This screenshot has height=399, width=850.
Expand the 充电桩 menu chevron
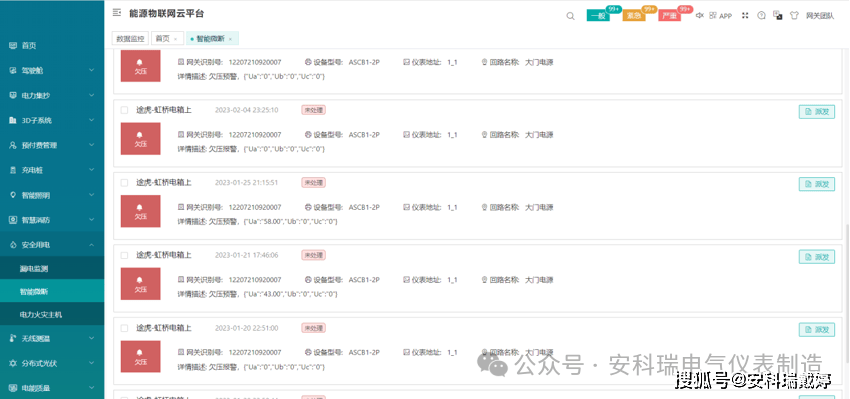91,170
